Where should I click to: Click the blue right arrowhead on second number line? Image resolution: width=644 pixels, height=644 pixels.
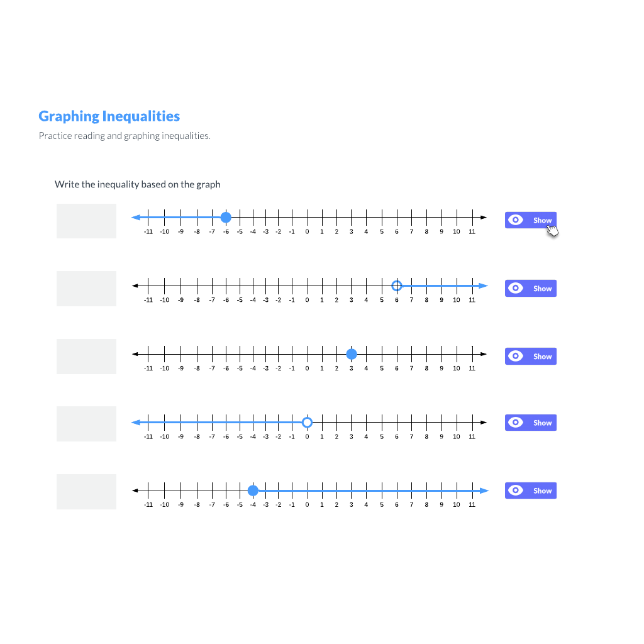484,286
